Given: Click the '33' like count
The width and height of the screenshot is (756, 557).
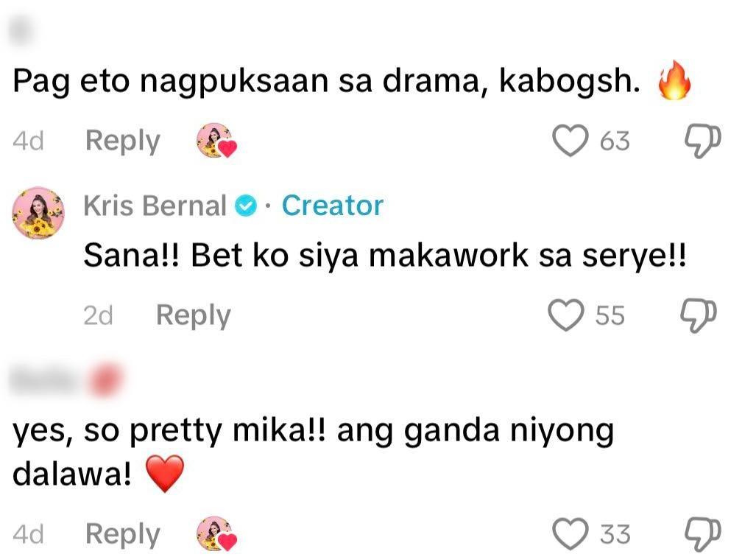Looking at the screenshot, I should 615,533.
